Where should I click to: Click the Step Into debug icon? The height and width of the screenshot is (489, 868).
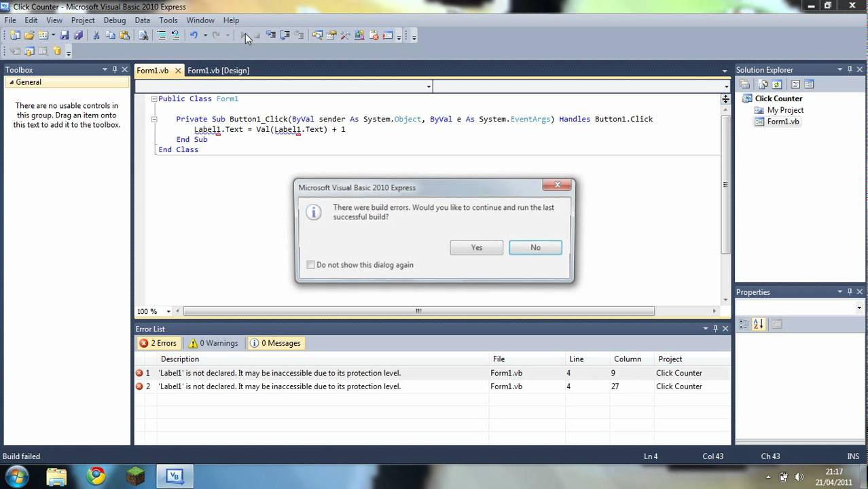270,35
